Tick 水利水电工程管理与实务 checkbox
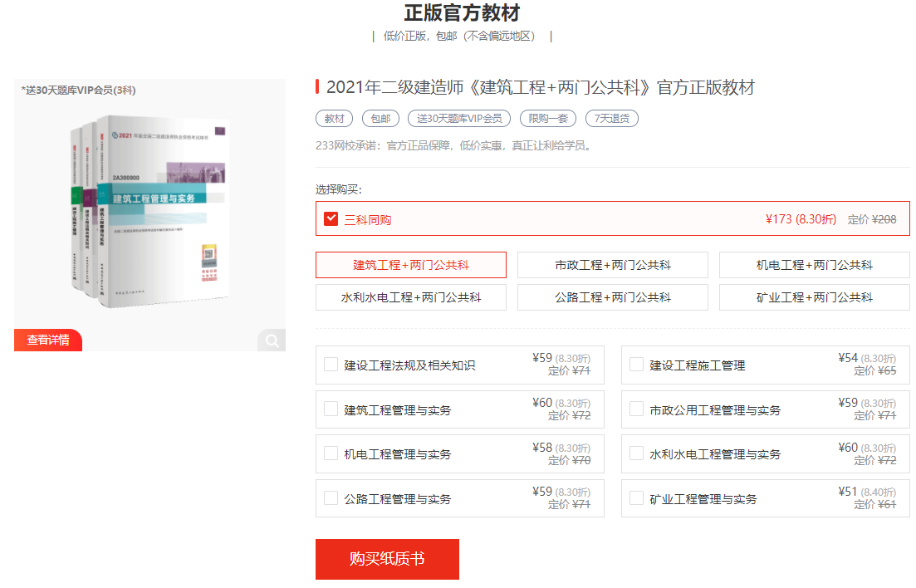916x588 pixels. [x=637, y=454]
